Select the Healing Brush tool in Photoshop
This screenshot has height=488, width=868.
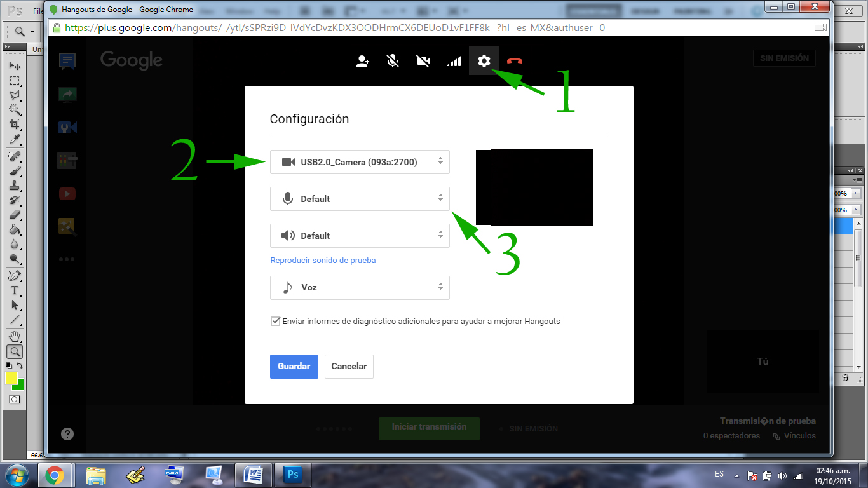(x=15, y=156)
